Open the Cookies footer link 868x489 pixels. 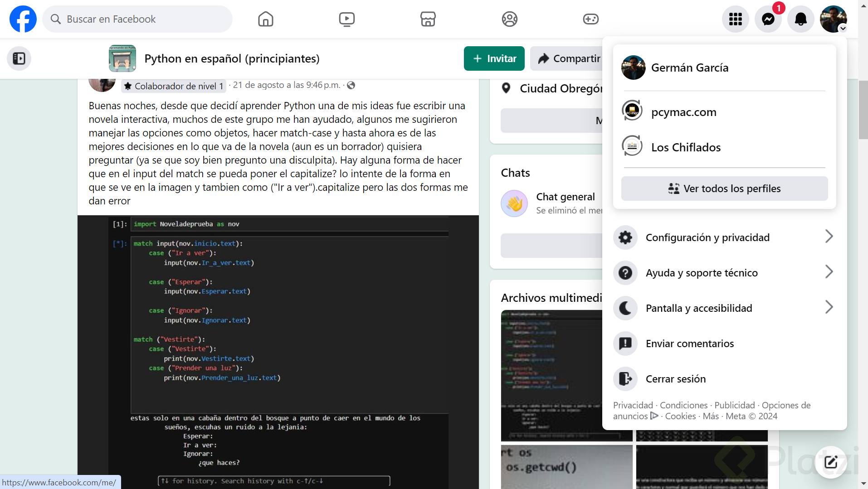pyautogui.click(x=680, y=416)
